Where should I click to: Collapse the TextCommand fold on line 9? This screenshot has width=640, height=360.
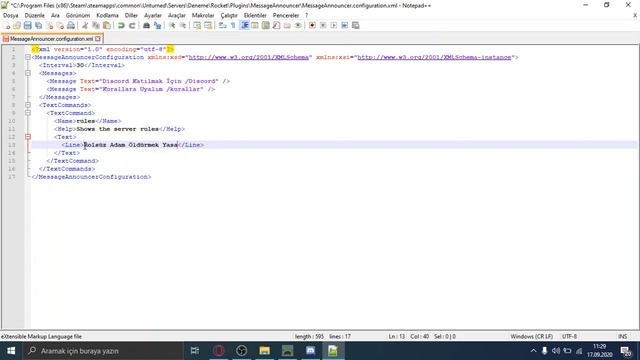tap(28, 113)
